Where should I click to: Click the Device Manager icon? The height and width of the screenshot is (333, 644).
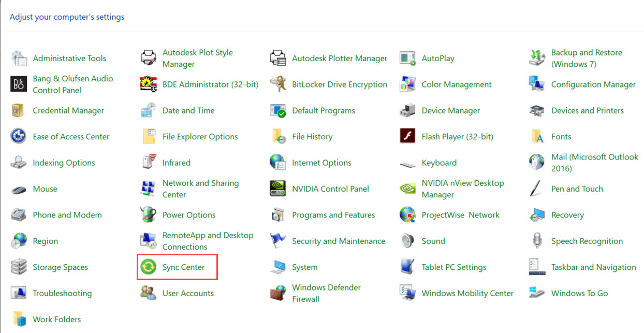pyautogui.click(x=408, y=111)
